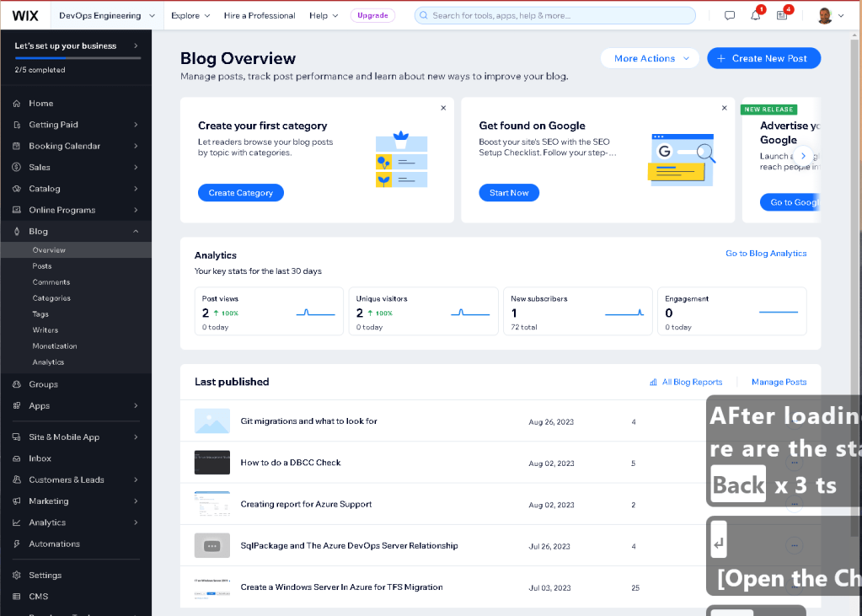Click the user profile avatar

[825, 15]
